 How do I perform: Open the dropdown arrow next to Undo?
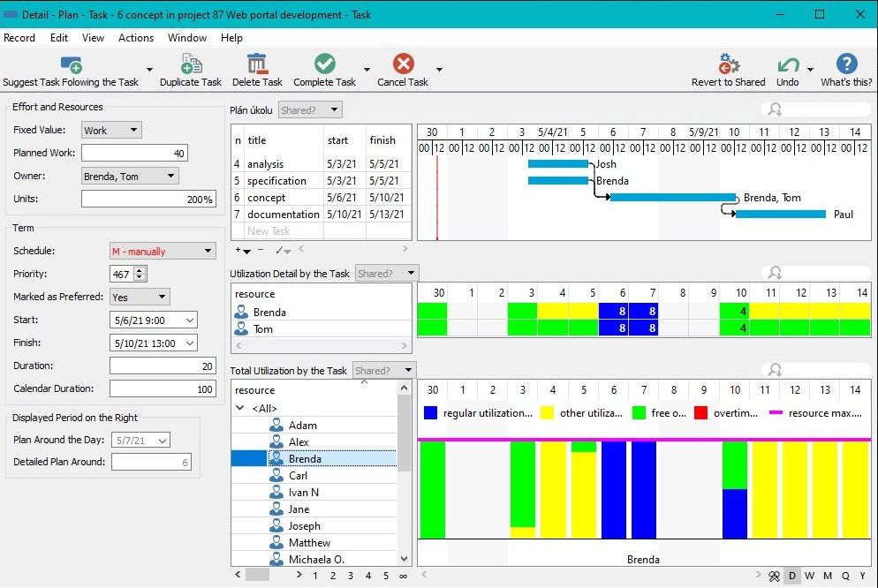point(810,70)
